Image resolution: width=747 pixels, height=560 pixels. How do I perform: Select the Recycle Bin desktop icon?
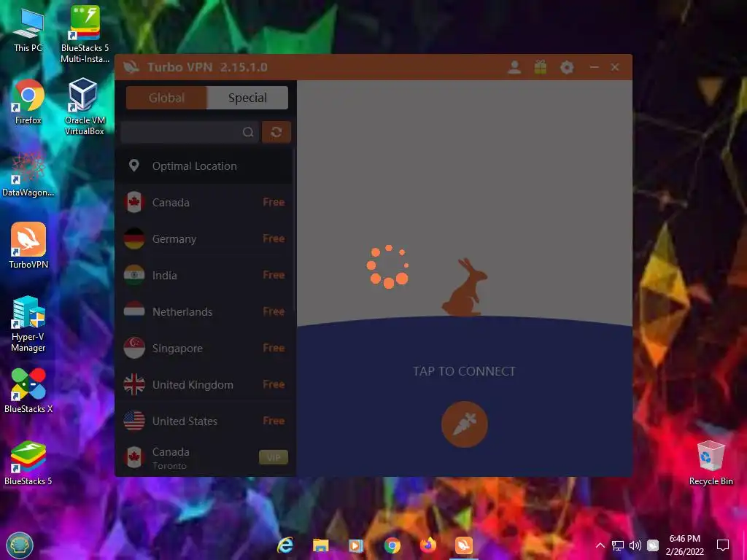coord(711,463)
